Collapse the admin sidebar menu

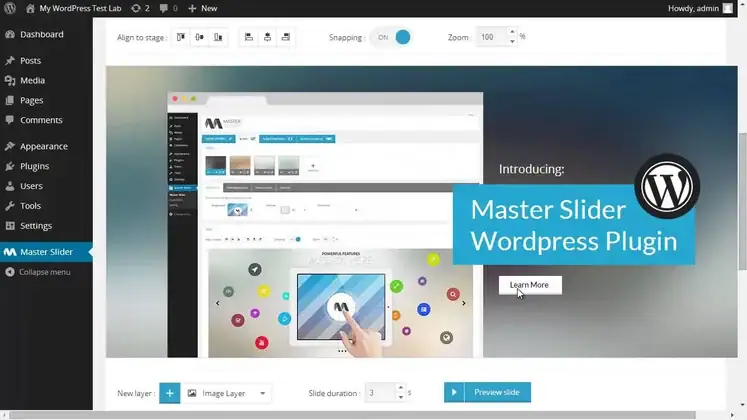[x=38, y=272]
